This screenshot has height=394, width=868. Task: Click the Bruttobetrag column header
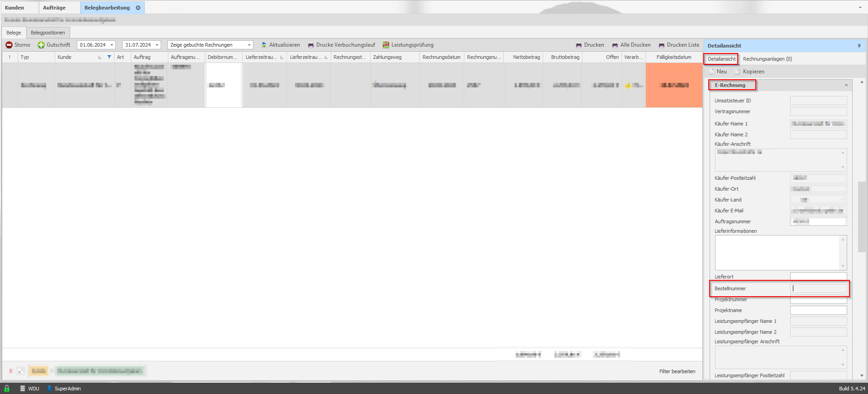pos(563,57)
